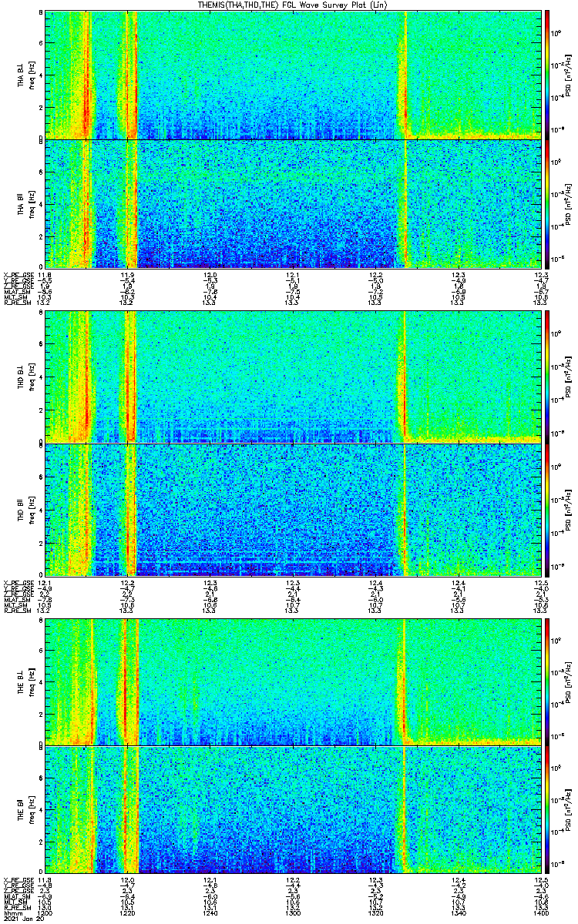Select the THD B⊥ spectrogram panel
This screenshot has height=924, width=578.
(x=292, y=377)
